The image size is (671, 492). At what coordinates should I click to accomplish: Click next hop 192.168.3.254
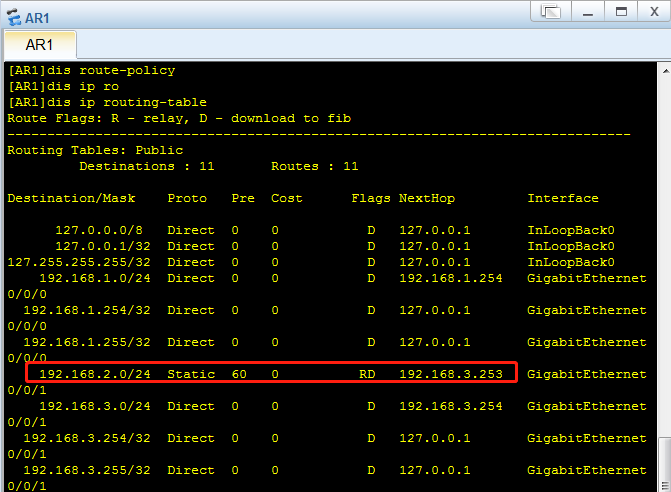(451, 406)
